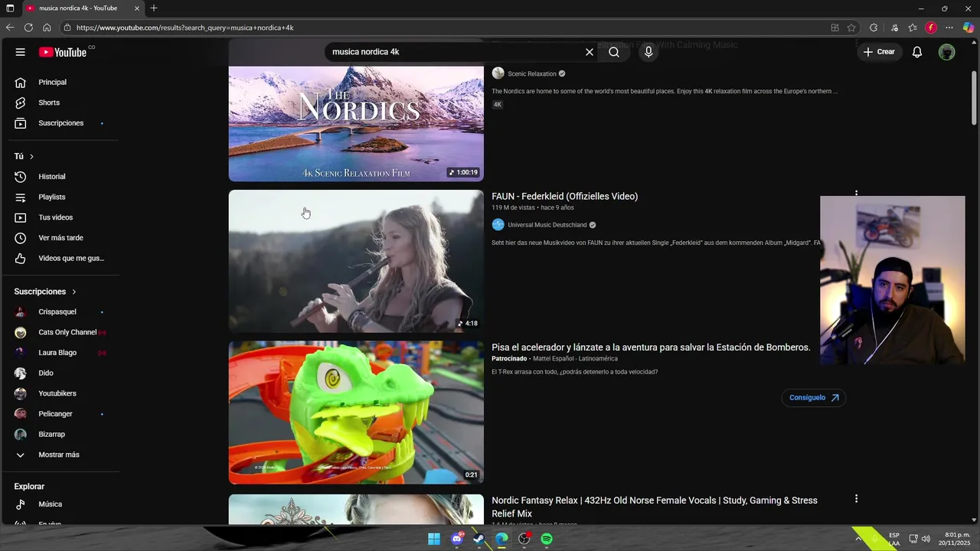This screenshot has width=980, height=551.
Task: Open Nordic Fantasy Relax video title
Action: pyautogui.click(x=655, y=507)
